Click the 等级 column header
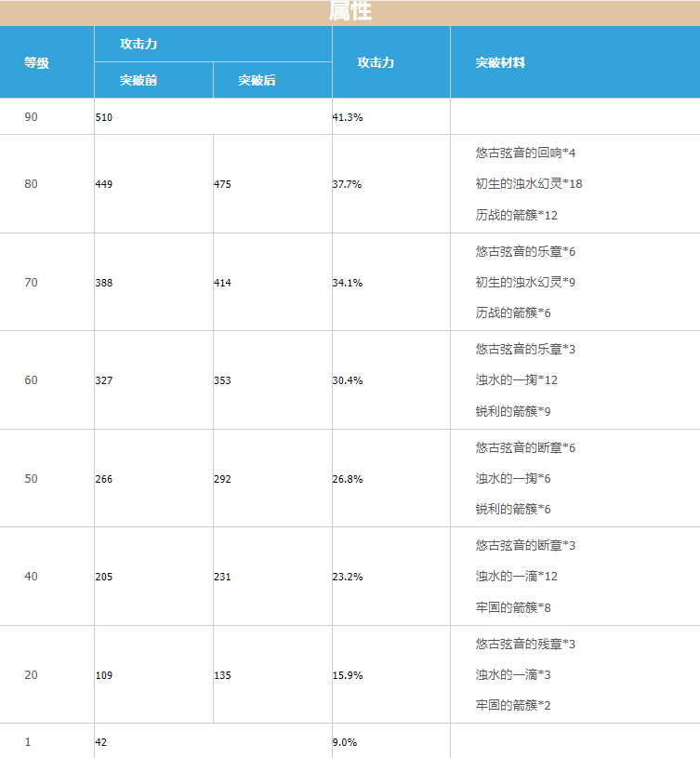 [x=37, y=62]
